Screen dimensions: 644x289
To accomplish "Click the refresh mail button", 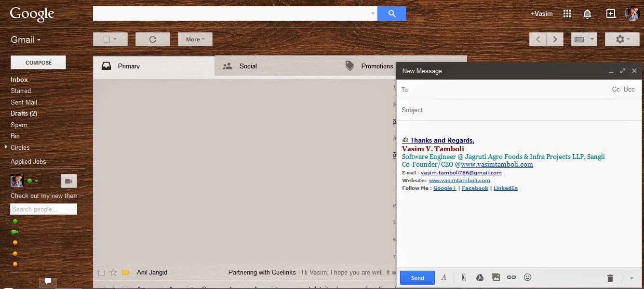I will coord(153,39).
